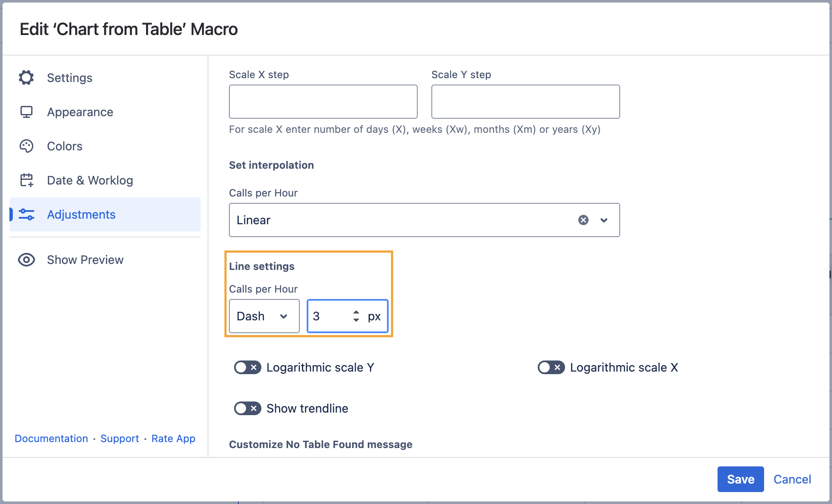Open the Documentation link
The image size is (832, 504).
click(x=51, y=439)
